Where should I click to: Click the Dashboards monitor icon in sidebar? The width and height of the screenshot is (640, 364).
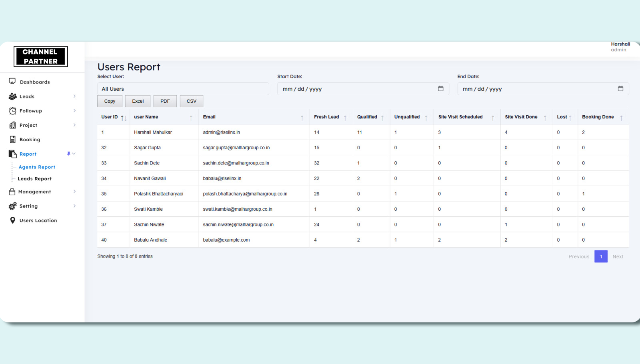[x=12, y=82]
